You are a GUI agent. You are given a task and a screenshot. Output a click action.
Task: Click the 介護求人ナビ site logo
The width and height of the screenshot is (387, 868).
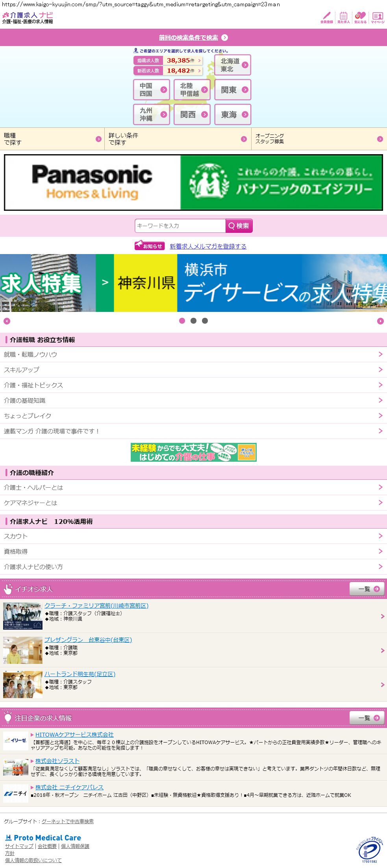pos(28,18)
